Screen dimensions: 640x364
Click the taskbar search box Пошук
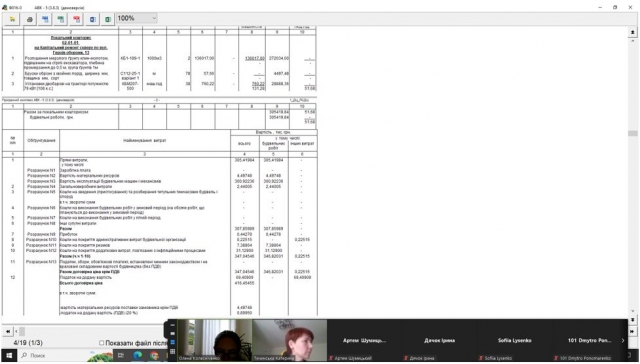(65, 355)
